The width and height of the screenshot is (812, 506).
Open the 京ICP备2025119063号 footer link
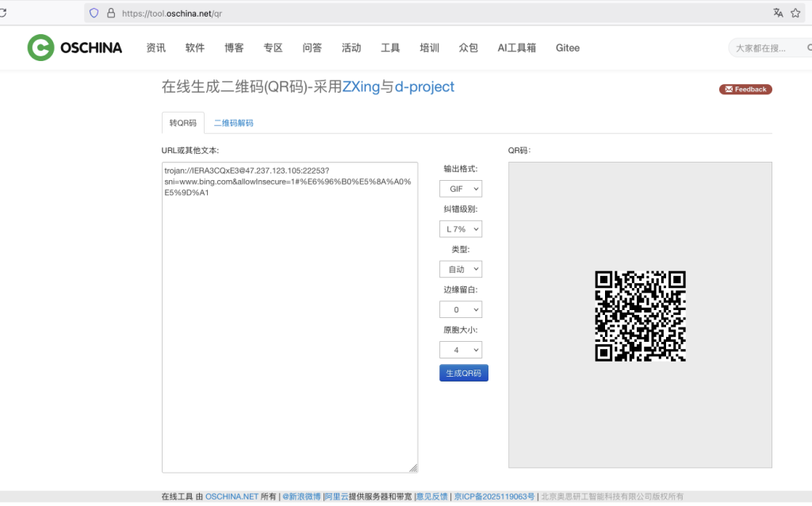pos(494,496)
